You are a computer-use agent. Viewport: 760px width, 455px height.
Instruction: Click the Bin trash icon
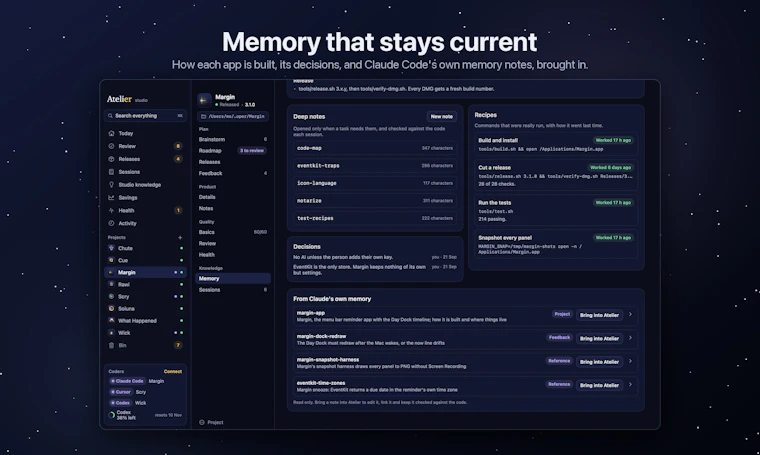pyautogui.click(x=111, y=345)
